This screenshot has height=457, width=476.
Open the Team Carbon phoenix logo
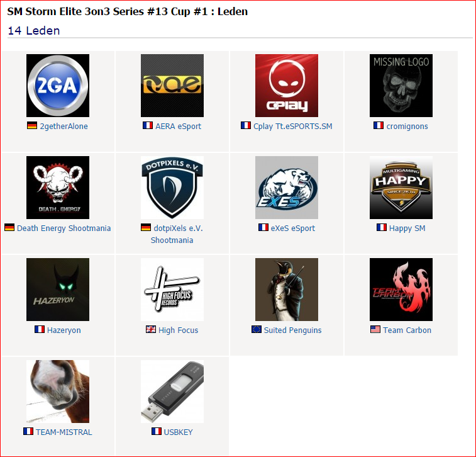[x=401, y=290]
